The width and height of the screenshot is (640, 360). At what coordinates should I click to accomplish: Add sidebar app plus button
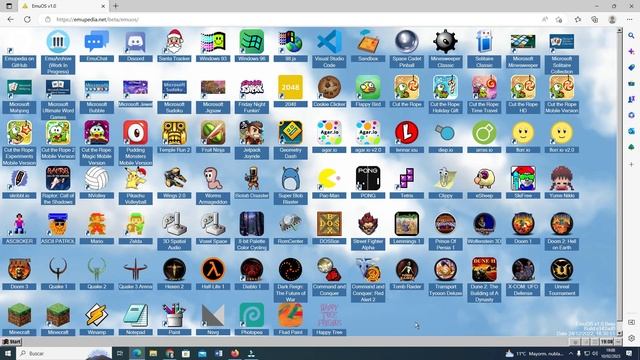point(631,164)
